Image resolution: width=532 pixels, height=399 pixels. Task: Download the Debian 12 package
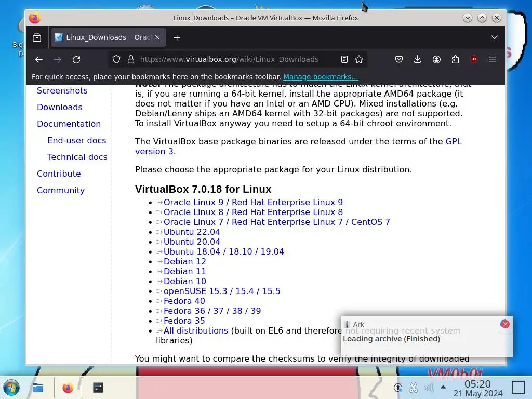click(184, 261)
